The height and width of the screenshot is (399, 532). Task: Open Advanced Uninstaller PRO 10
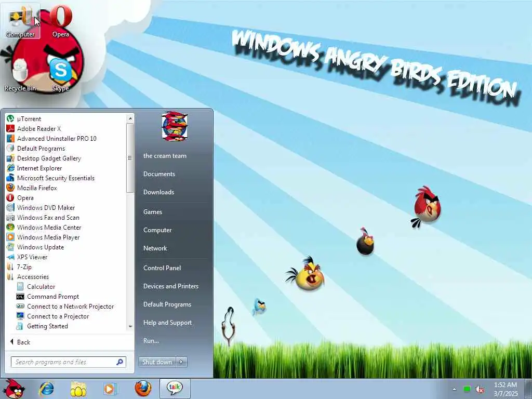(x=51, y=138)
